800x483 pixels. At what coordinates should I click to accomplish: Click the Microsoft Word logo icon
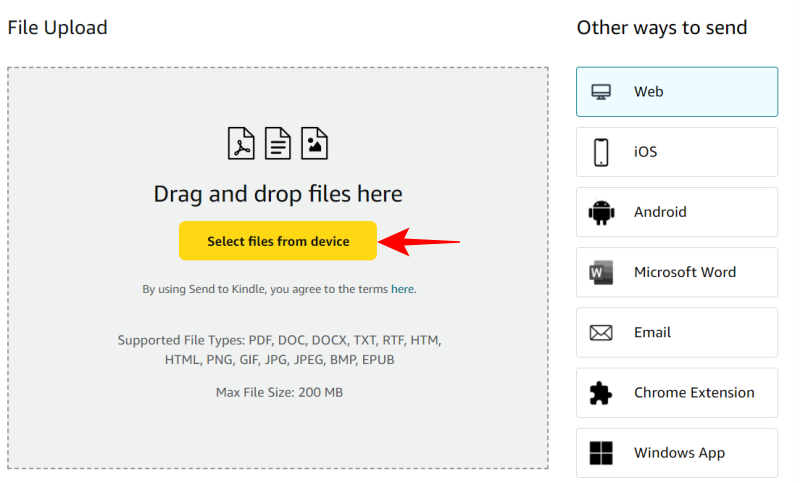pos(601,272)
